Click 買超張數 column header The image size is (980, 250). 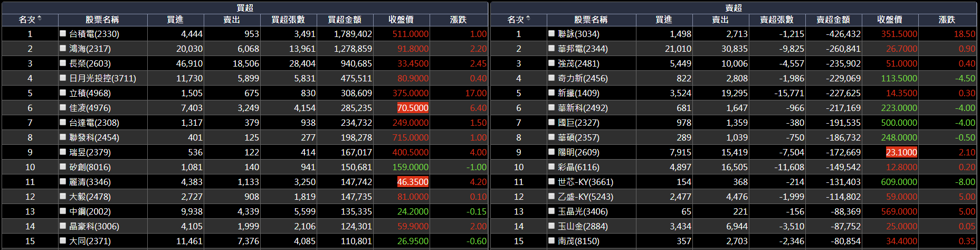click(x=288, y=20)
